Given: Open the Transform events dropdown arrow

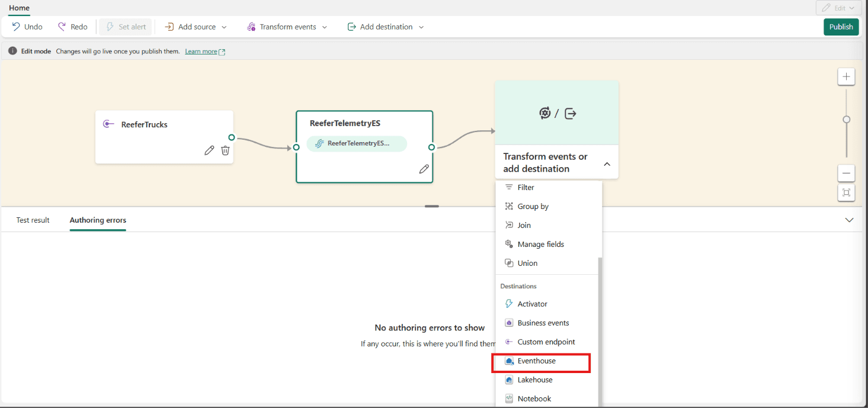Looking at the screenshot, I should (324, 27).
